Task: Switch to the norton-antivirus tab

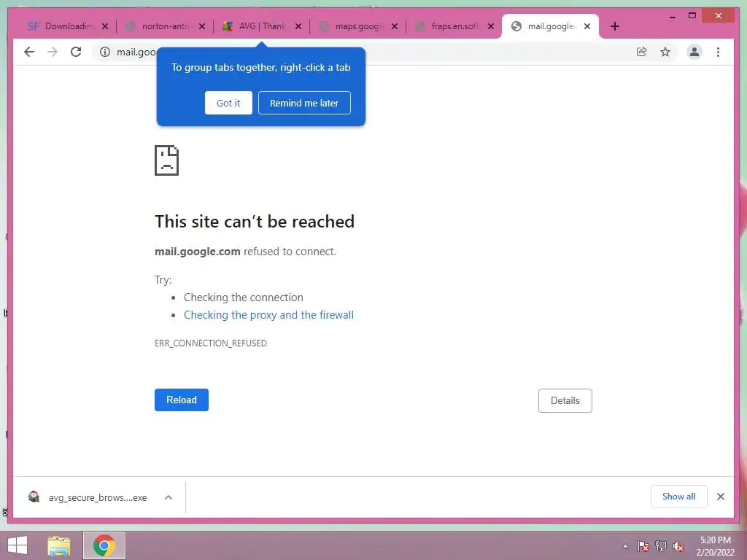Action: (164, 26)
